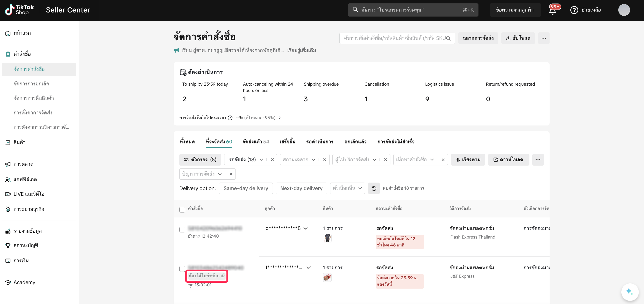Open the three-dot menu beside ดาวน์โหลด
This screenshot has height=304, width=644.
[x=538, y=159]
